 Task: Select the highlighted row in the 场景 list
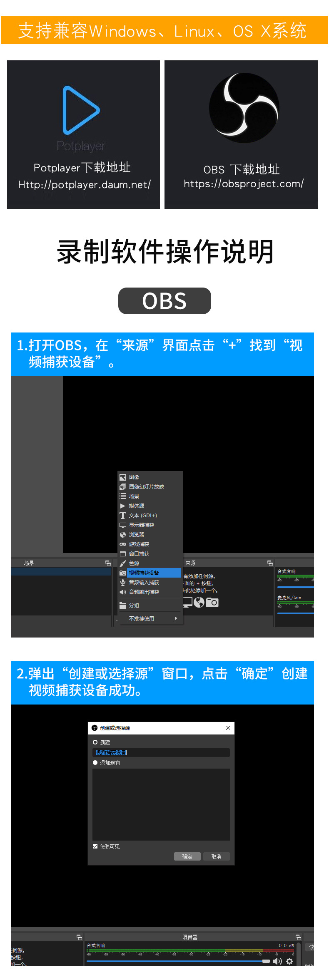tap(61, 572)
